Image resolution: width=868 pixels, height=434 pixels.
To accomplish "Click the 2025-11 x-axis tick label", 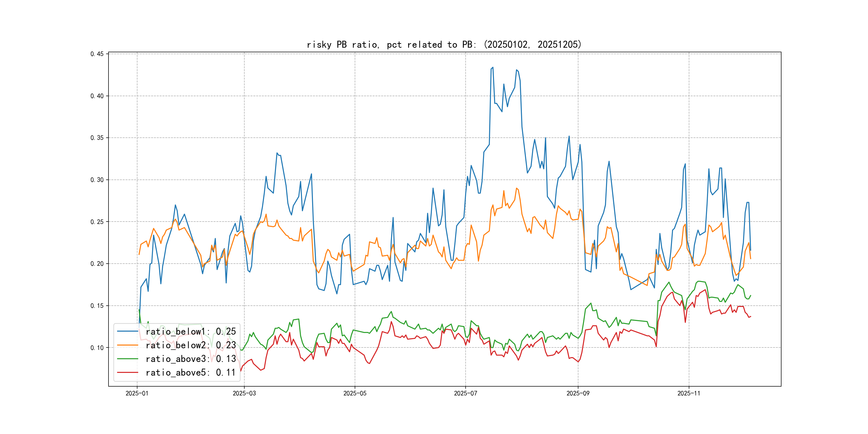I will coord(689,394).
